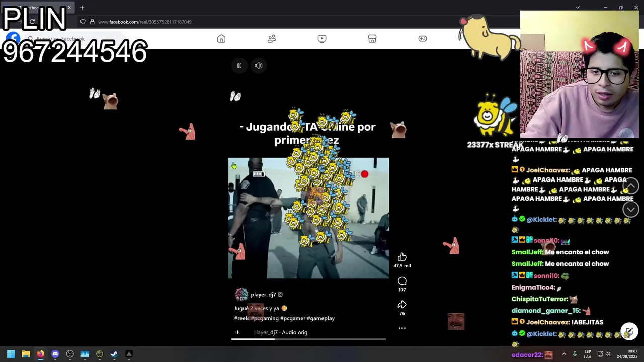
Task: Go to Facebook Home
Action: (x=221, y=39)
